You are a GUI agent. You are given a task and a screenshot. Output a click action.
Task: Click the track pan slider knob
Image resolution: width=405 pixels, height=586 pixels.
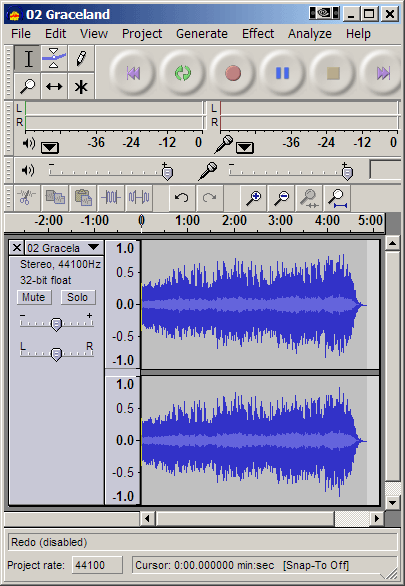click(56, 354)
